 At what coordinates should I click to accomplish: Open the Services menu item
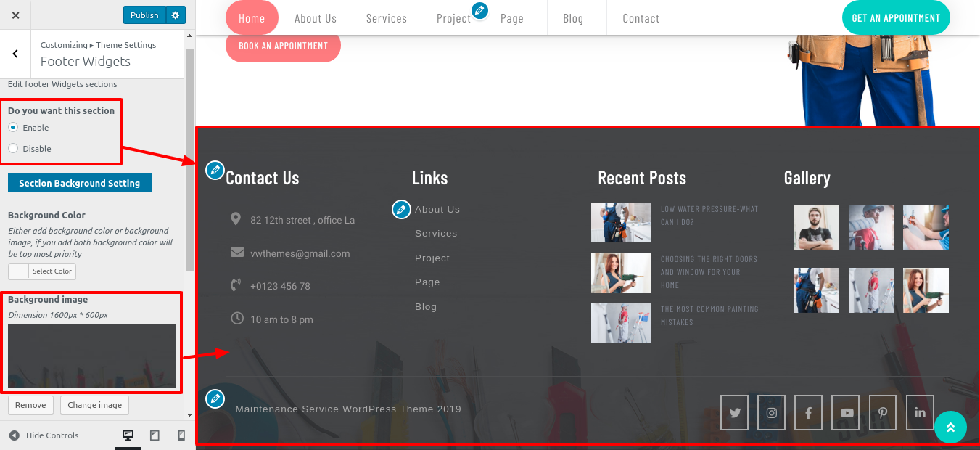click(387, 18)
